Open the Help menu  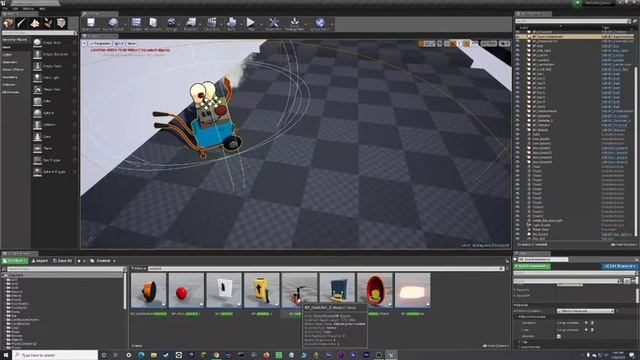click(x=42, y=8)
